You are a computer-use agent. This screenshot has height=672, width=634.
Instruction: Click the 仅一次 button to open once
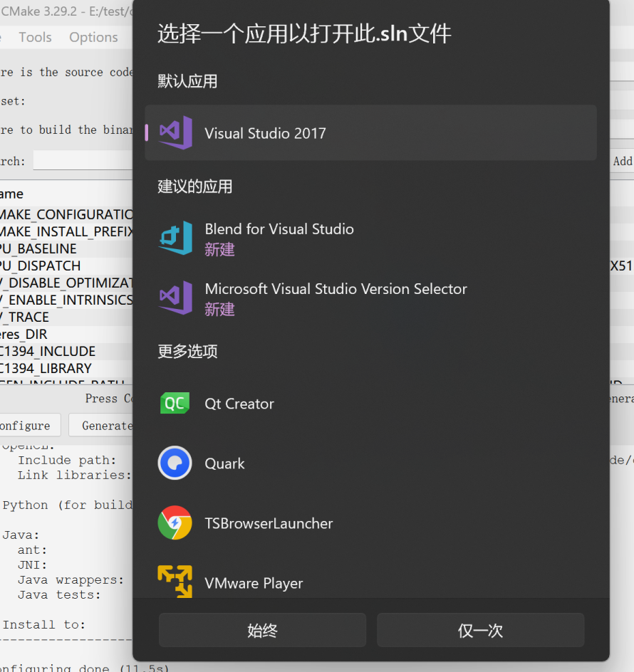[x=480, y=629]
